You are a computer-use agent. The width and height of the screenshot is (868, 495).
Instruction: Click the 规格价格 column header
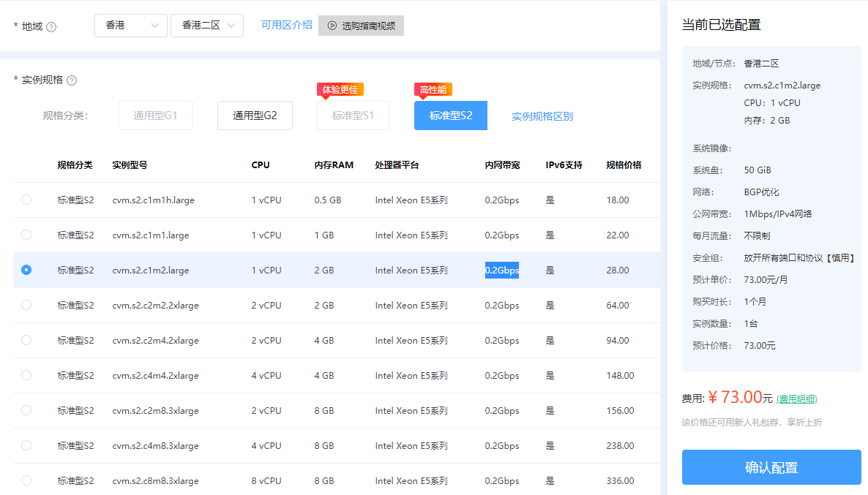624,165
